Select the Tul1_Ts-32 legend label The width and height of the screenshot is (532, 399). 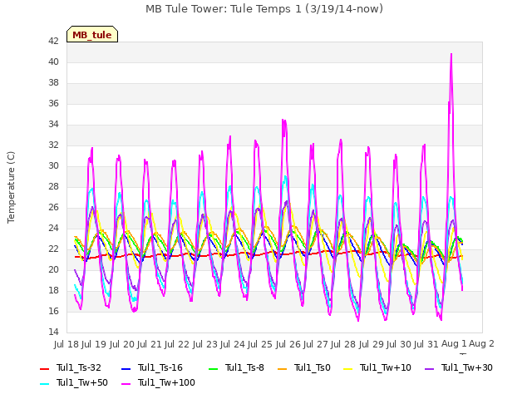click(x=79, y=367)
